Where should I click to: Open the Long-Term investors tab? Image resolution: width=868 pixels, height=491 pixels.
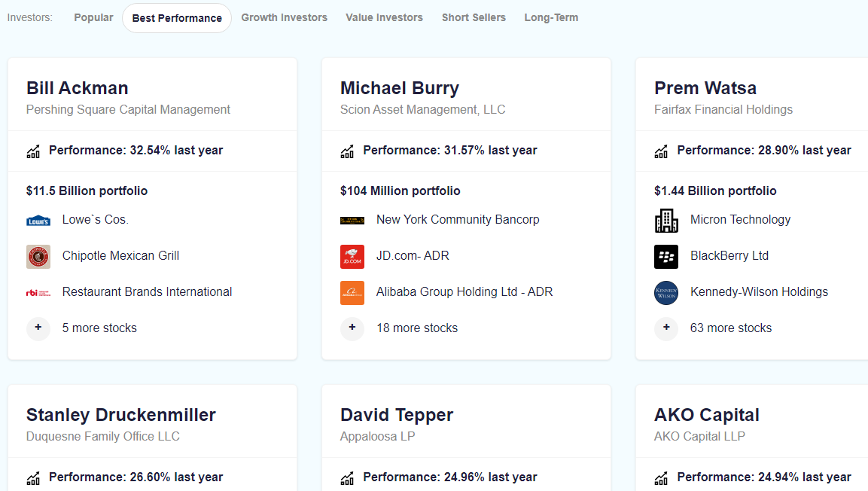click(x=551, y=18)
